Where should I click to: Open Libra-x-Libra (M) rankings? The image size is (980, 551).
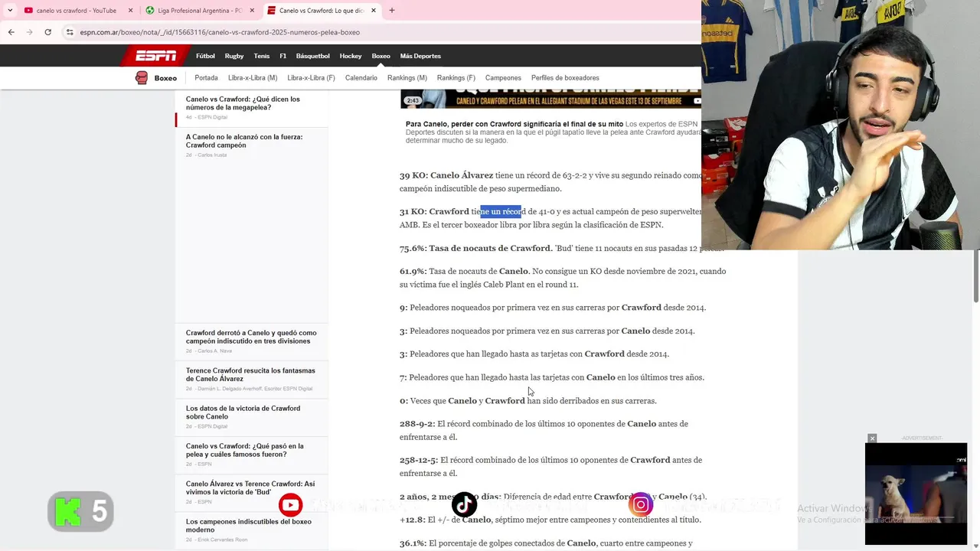click(x=253, y=78)
